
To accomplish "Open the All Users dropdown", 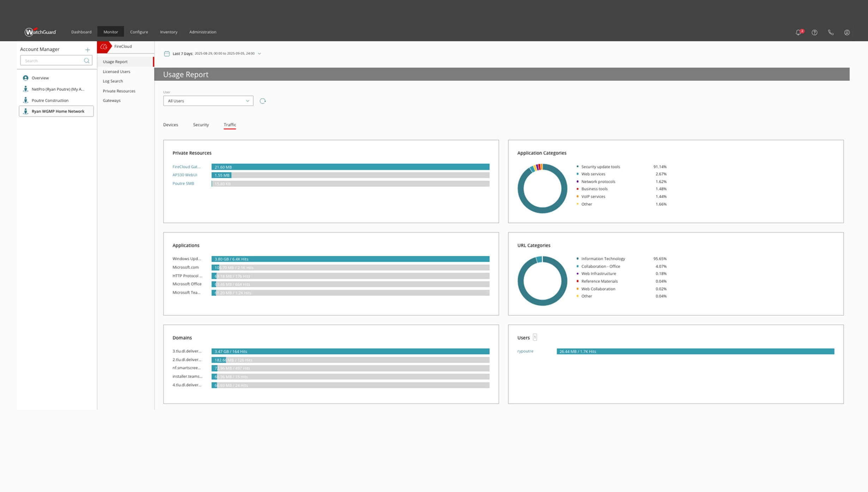I will click(208, 101).
